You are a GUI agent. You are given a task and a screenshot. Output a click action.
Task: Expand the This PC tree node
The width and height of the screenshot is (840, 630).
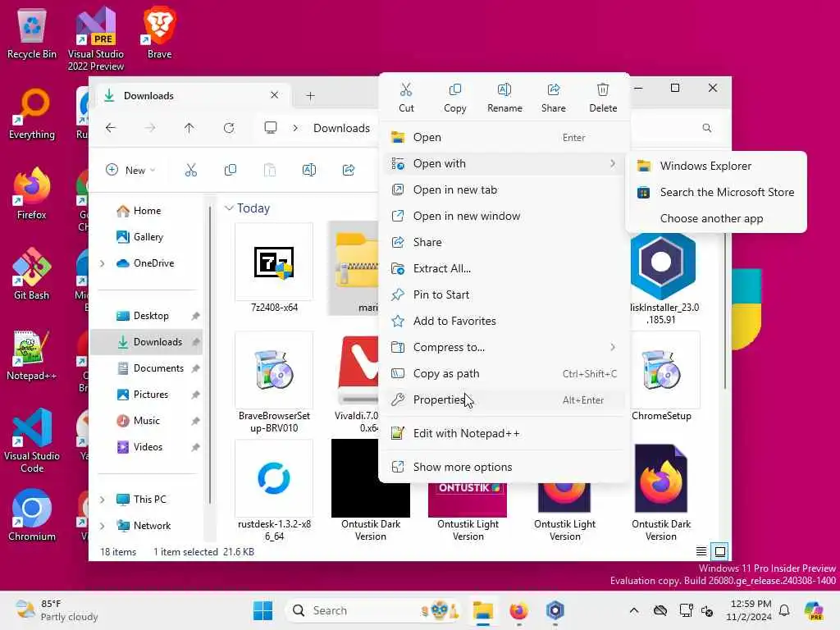103,500
